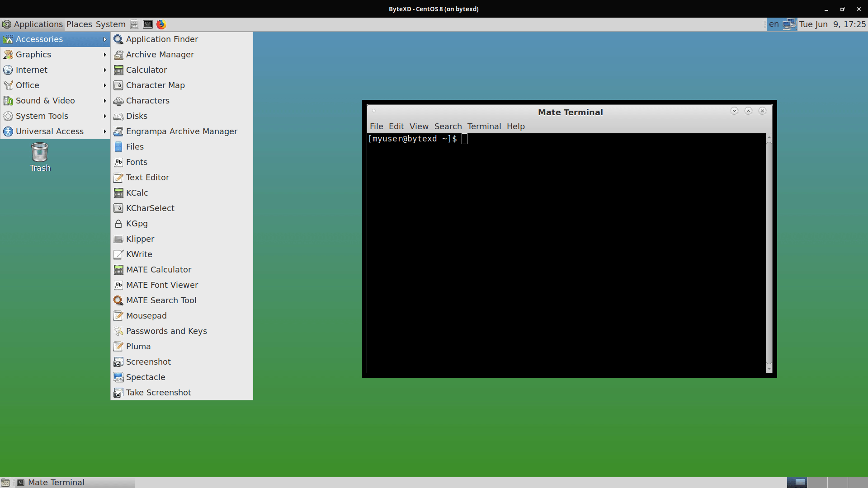Open KGpg from the Accessories menu
The image size is (868, 488).
[x=137, y=223]
